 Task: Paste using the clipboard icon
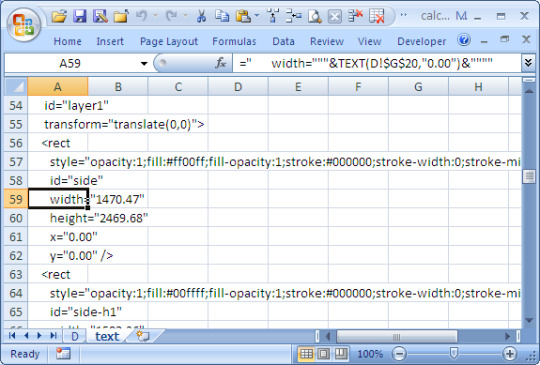pyautogui.click(x=243, y=16)
